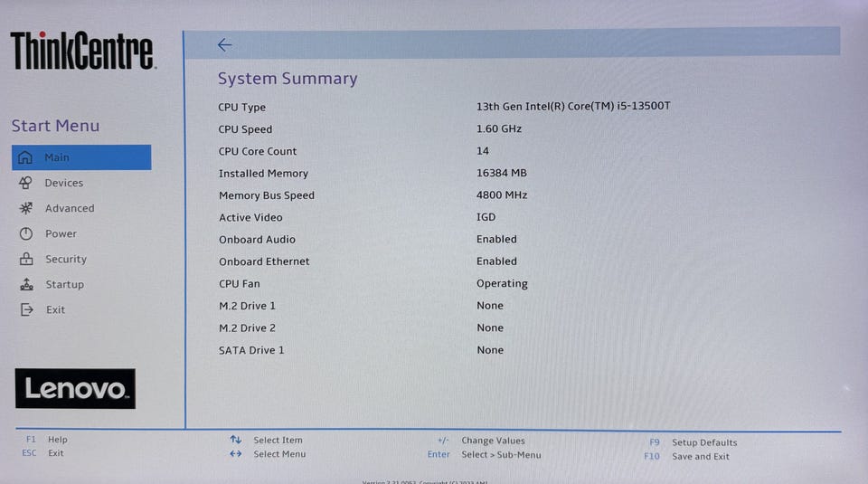The image size is (868, 484).
Task: Click the back arrow icon
Action: point(224,45)
